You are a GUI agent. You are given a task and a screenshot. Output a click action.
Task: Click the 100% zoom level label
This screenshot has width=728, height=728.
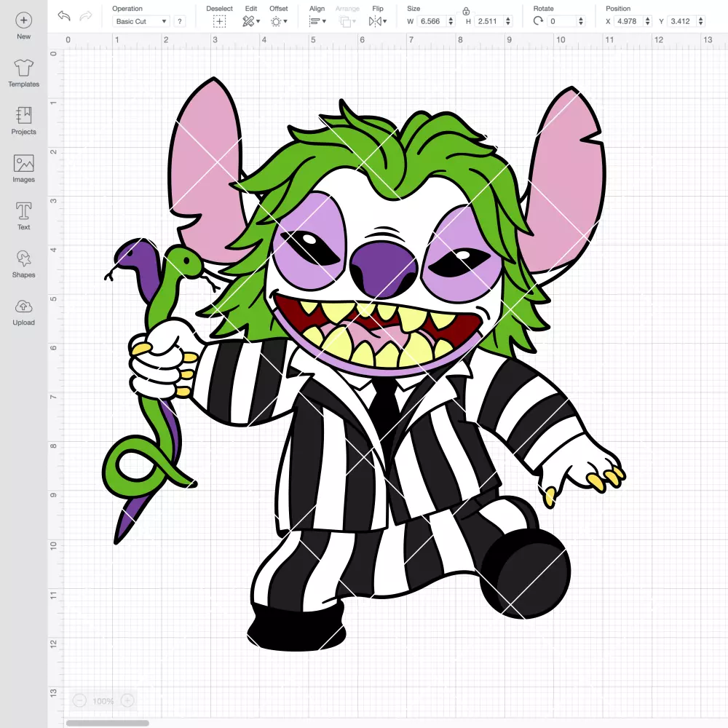(x=103, y=701)
